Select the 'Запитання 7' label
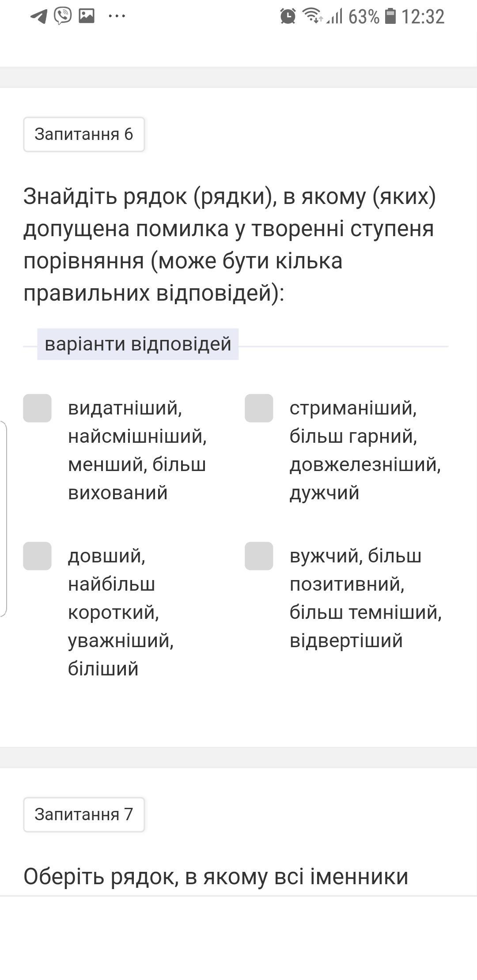The height and width of the screenshot is (980, 477). pyautogui.click(x=84, y=814)
